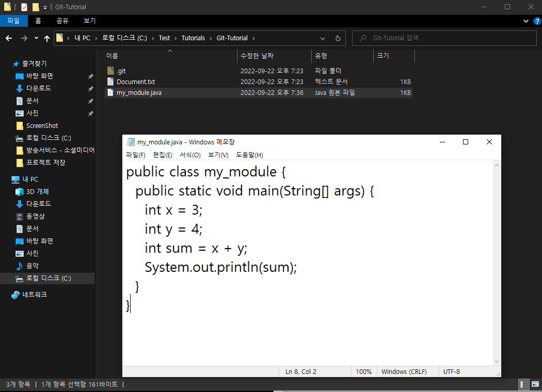542x392 pixels.
Task: Expand the Explorer ribbon chevron
Action: [x=526, y=21]
